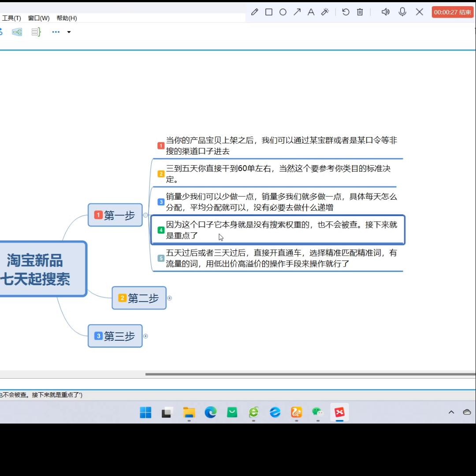Click red priority 1 marker on 第一步
The height and width of the screenshot is (476, 476).
click(x=98, y=215)
